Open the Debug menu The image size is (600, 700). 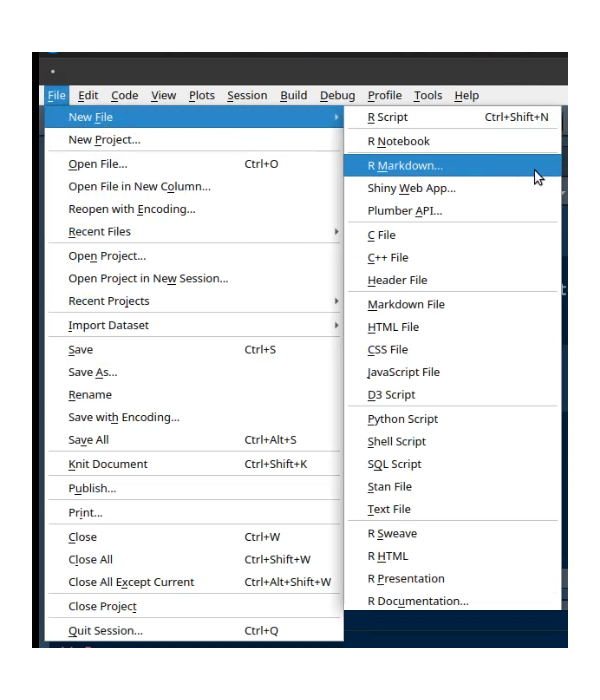coord(337,95)
